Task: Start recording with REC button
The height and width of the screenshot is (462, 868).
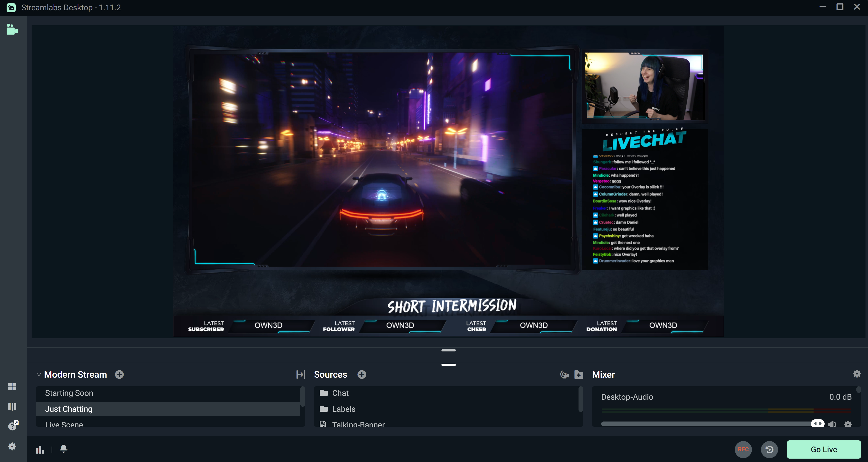Action: pyautogui.click(x=743, y=449)
